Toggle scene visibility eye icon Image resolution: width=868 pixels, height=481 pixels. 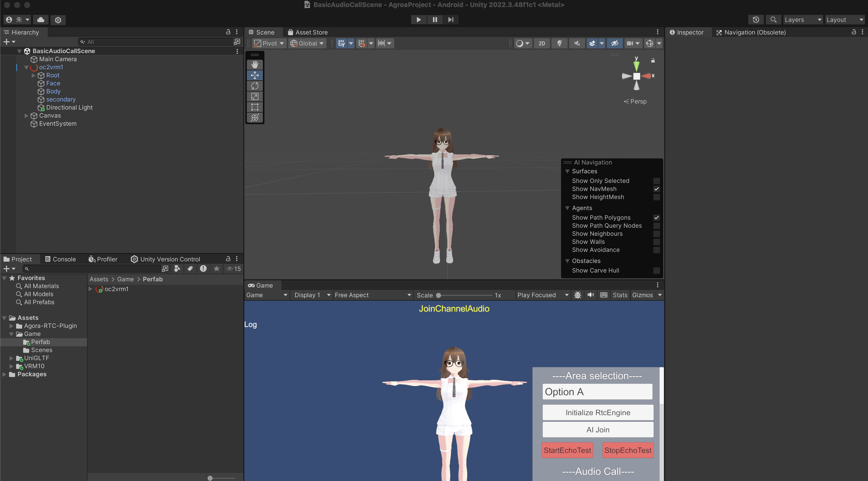pos(615,43)
